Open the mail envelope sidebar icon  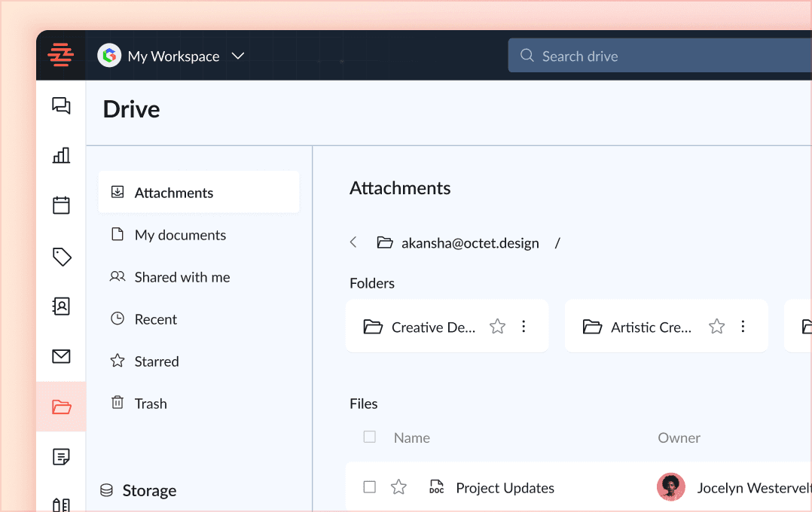[x=61, y=356]
